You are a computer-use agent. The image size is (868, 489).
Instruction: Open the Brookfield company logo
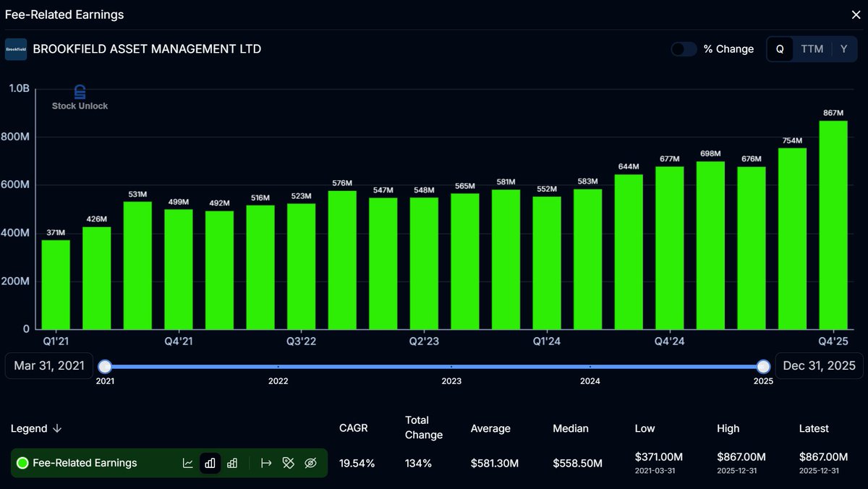click(16, 49)
